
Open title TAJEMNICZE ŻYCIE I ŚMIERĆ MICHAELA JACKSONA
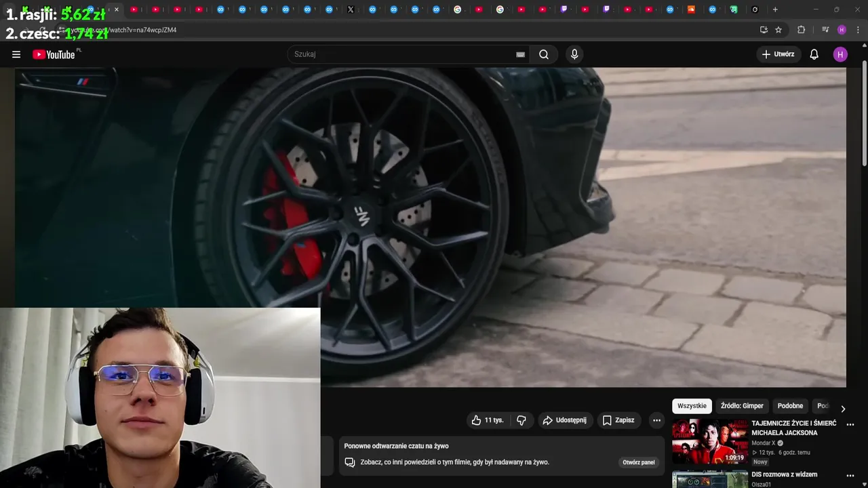(x=793, y=428)
